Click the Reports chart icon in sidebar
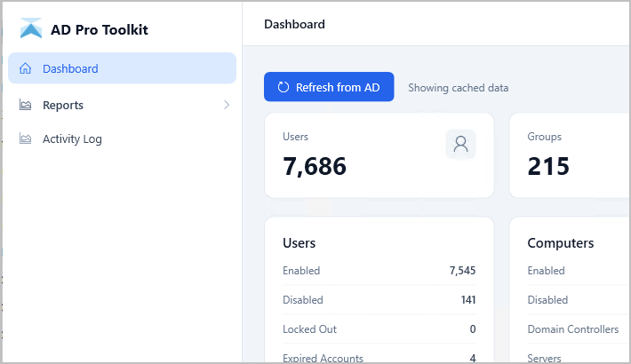The image size is (631, 364). tap(26, 105)
